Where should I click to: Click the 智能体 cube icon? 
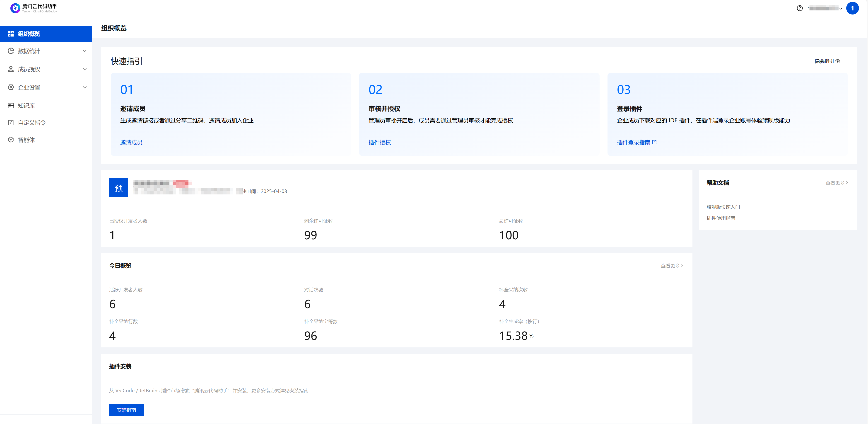(11, 140)
